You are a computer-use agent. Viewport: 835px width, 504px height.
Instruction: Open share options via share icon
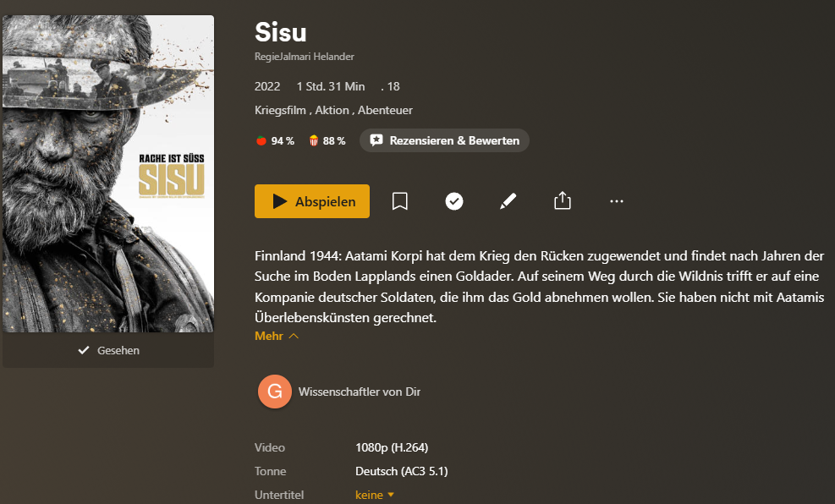click(x=563, y=200)
